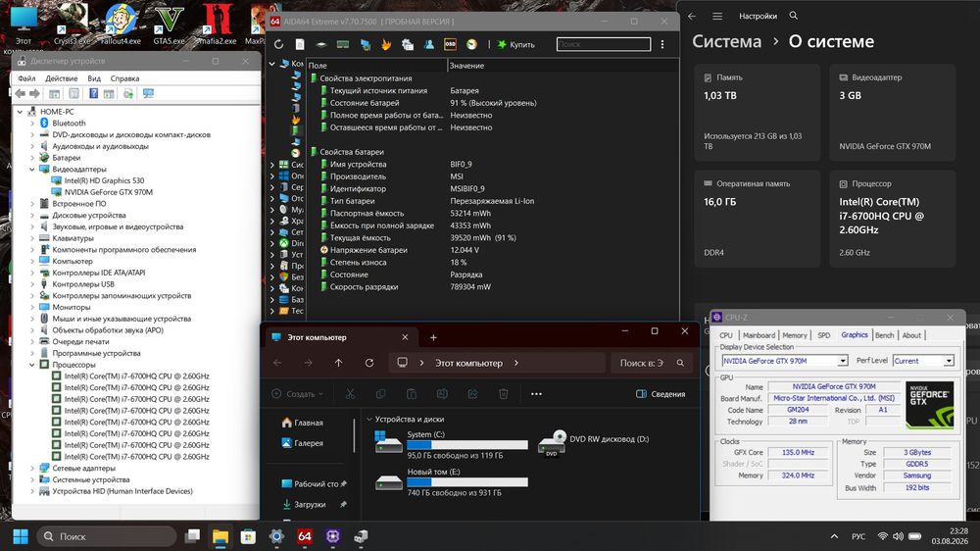Open Вид menu in Device Manager
980x551 pixels.
[94, 78]
